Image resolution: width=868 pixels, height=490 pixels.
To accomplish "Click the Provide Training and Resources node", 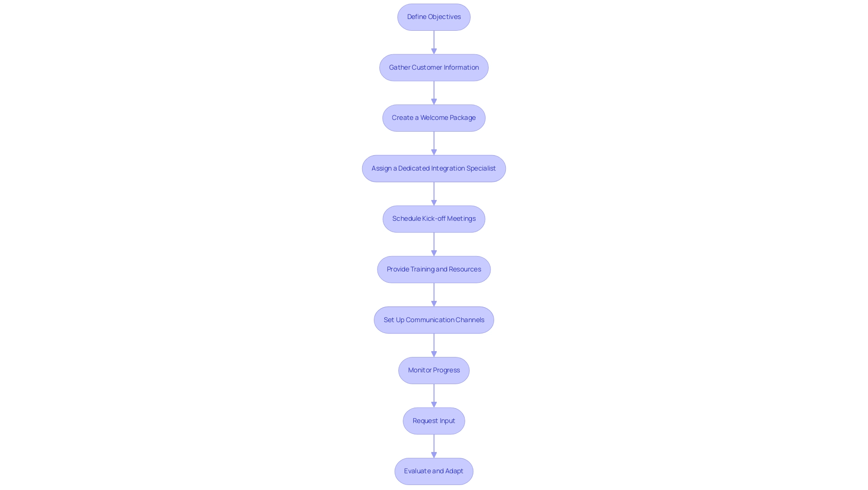I will [x=434, y=269].
